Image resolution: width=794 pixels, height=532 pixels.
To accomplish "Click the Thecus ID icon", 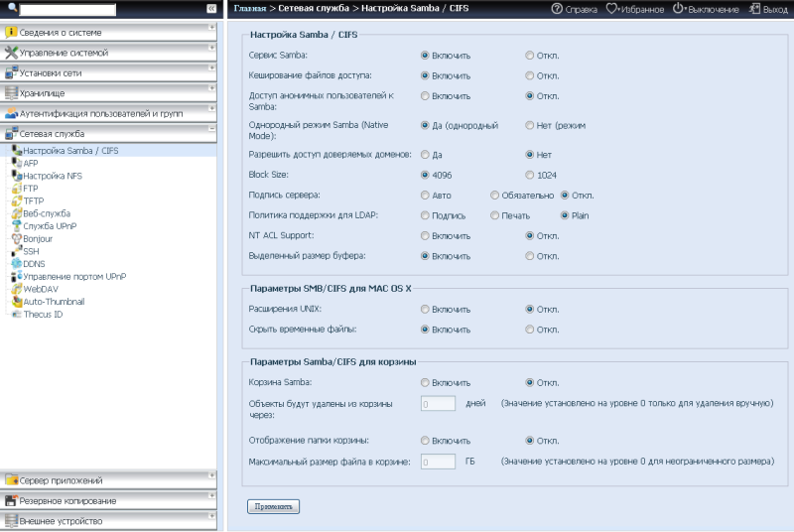I will pos(17,314).
